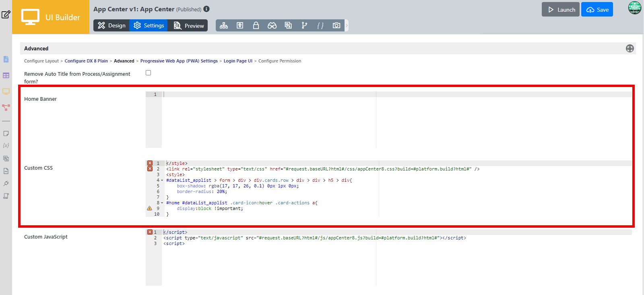Switch to the Preview tab
Viewport: 644px width, 295px height.
click(188, 25)
